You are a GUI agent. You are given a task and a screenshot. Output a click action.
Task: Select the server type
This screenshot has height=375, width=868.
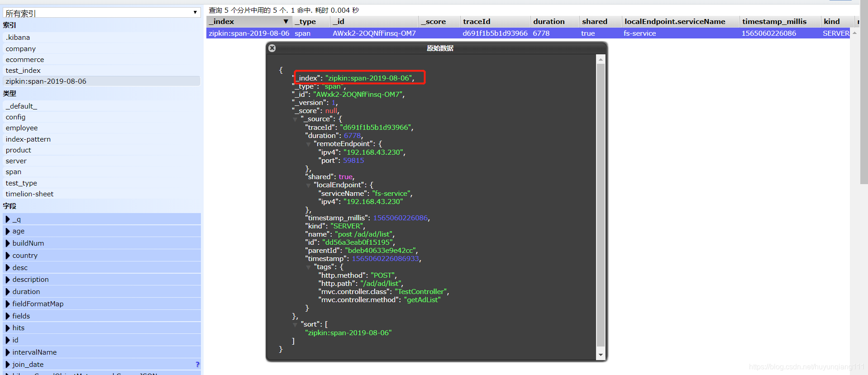pyautogui.click(x=102, y=161)
